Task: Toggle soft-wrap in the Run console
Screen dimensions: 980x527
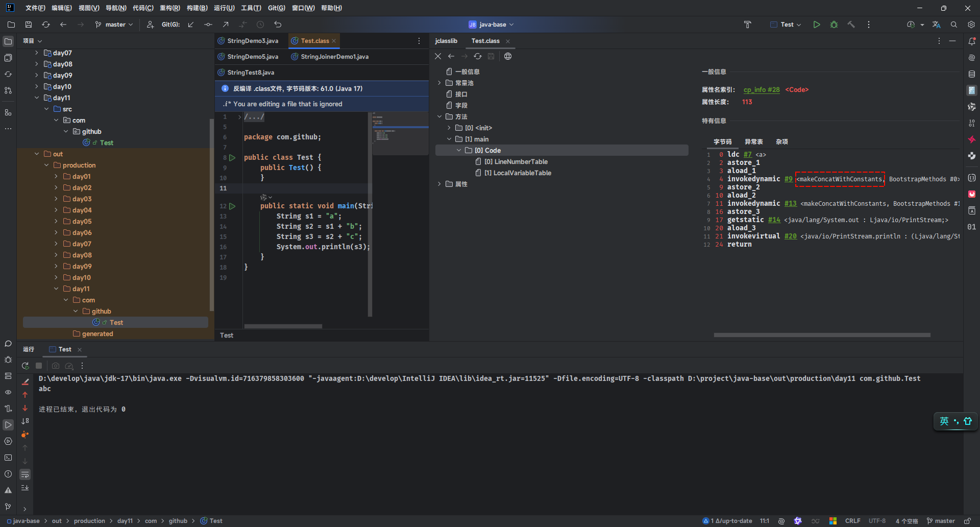Action: pyautogui.click(x=25, y=475)
